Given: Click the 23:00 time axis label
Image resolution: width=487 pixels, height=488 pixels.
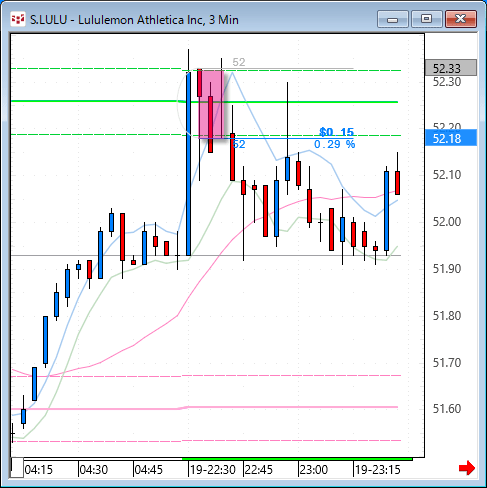Looking at the screenshot, I should [x=314, y=470].
